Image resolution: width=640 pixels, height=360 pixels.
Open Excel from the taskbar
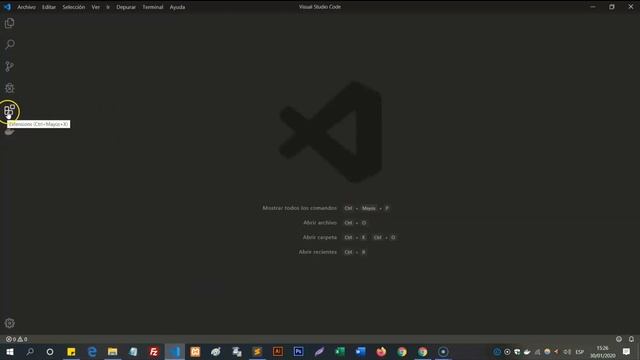(x=340, y=352)
